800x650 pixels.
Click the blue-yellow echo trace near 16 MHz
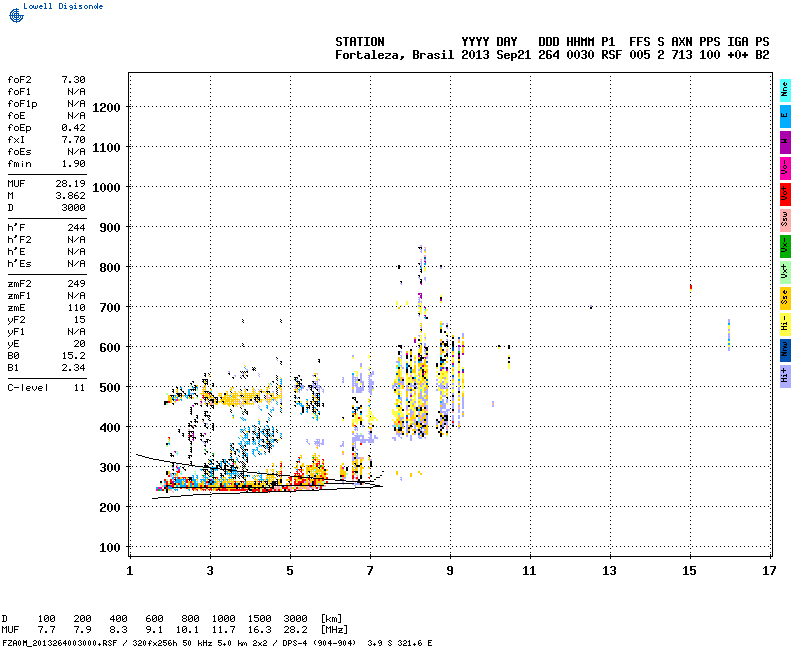coord(729,335)
